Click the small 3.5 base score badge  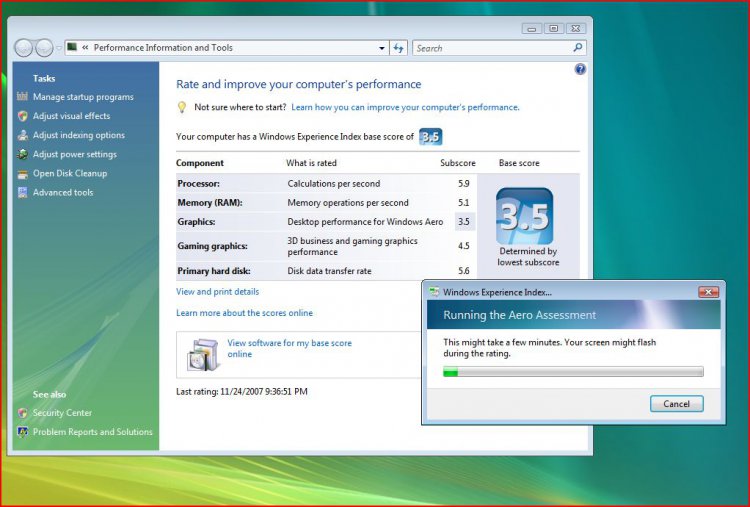tap(430, 137)
